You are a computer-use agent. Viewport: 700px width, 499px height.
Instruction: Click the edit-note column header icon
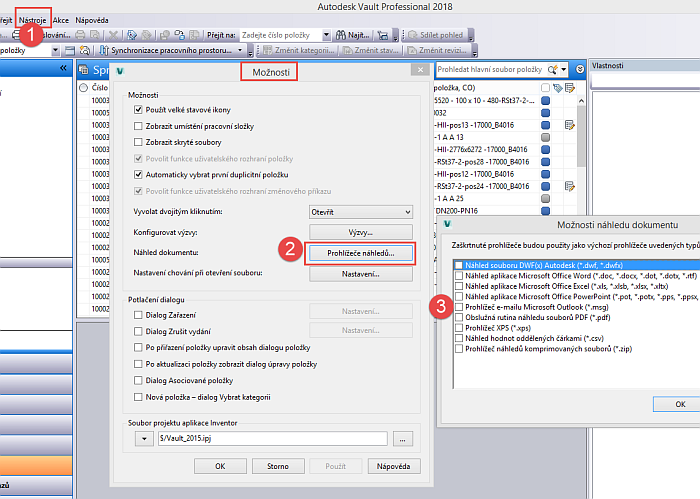coord(570,88)
